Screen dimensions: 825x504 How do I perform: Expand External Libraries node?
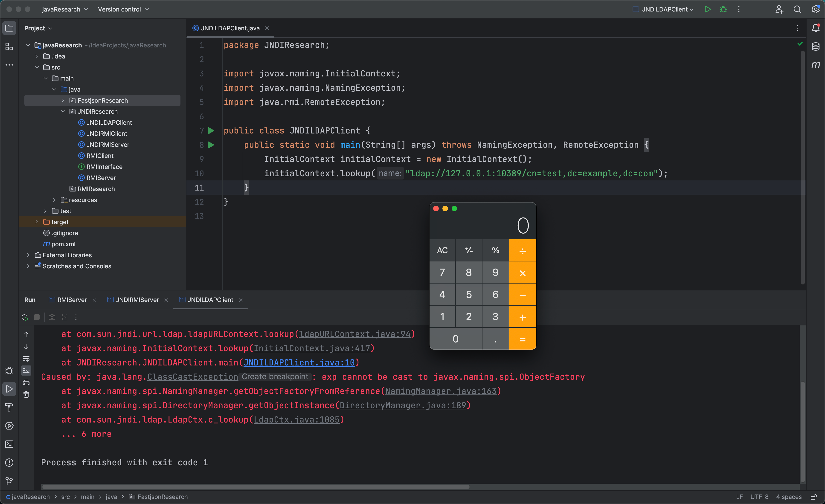pos(28,255)
